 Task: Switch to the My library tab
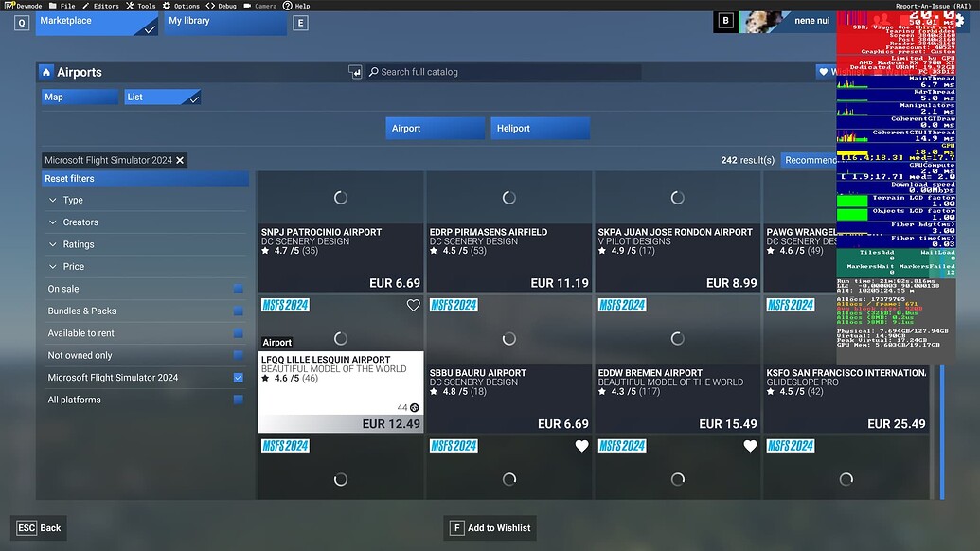(224, 20)
